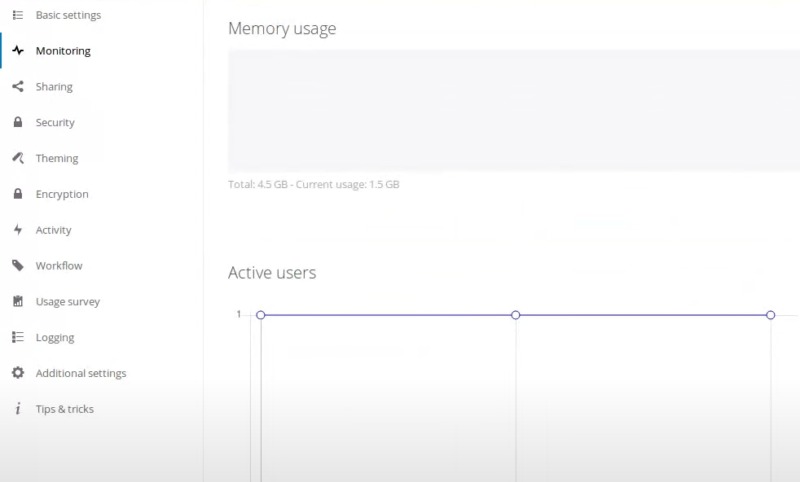The height and width of the screenshot is (482, 800).
Task: Open the Security settings page
Action: [55, 123]
